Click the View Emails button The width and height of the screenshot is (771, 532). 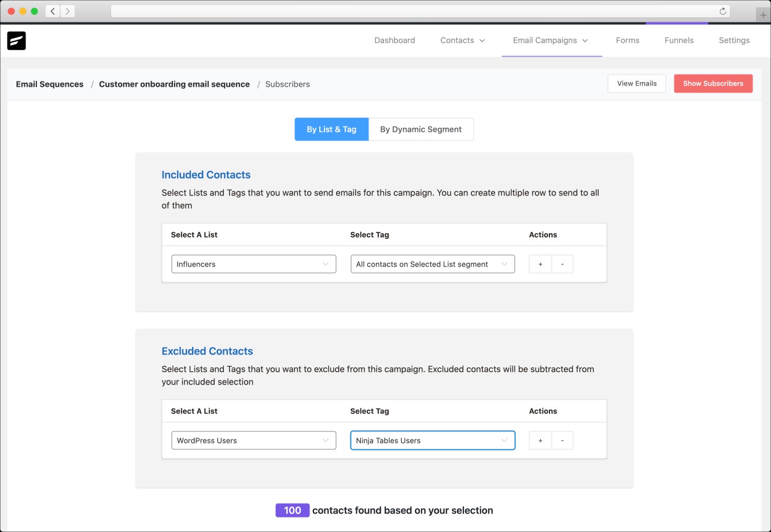click(x=636, y=84)
